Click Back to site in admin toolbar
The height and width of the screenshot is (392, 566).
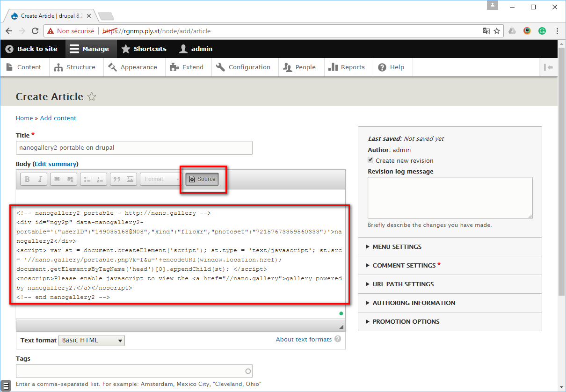coord(32,49)
